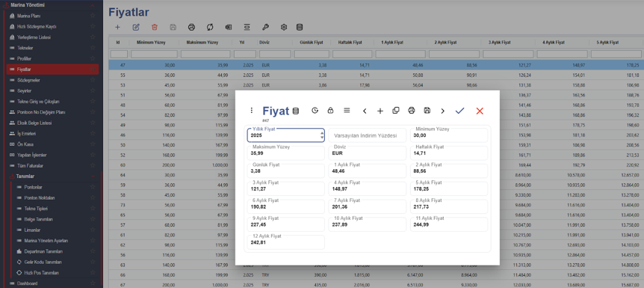This screenshot has width=644, height=288.
Task: Click the plus icon to add a new Fiyat record
Action: pyautogui.click(x=380, y=111)
